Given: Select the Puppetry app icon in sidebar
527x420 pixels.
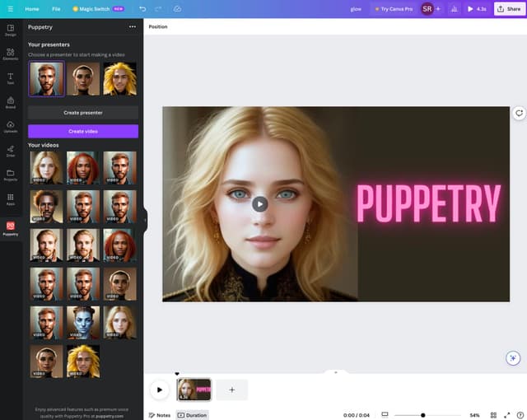Looking at the screenshot, I should tap(11, 228).
